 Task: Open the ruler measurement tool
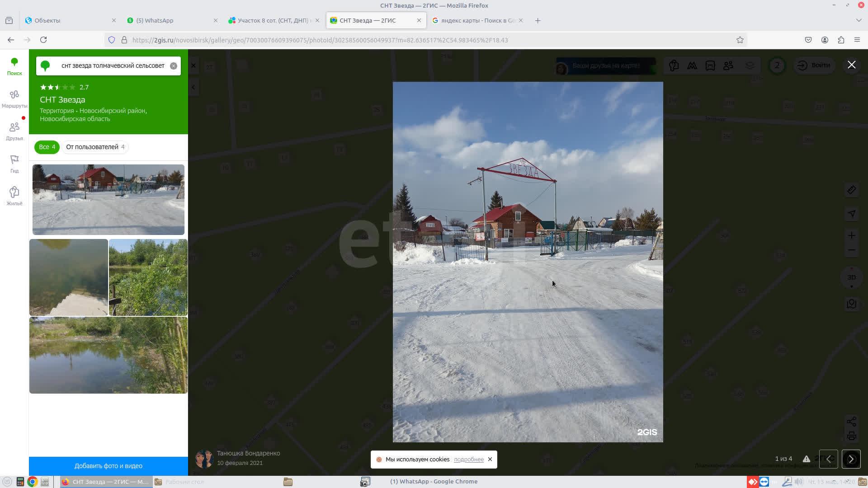[852, 190]
